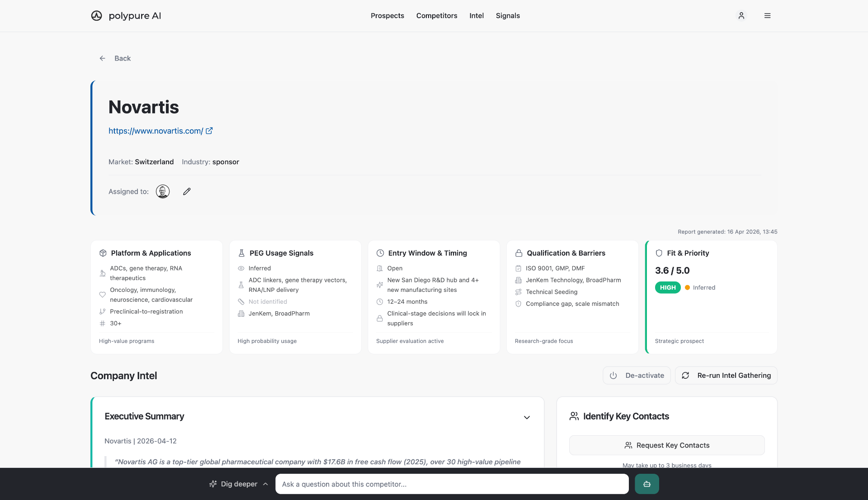868x500 pixels.
Task: Click Re-run Intel Gathering button
Action: [x=726, y=376]
